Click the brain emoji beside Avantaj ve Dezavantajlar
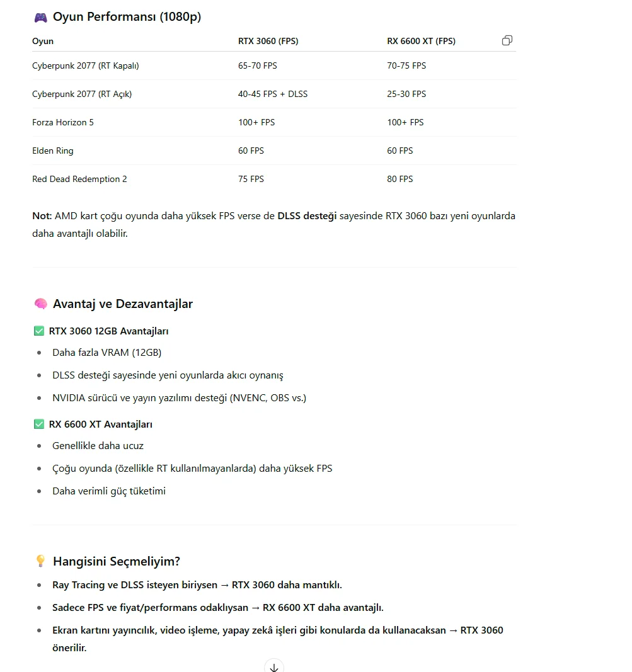 click(x=40, y=304)
